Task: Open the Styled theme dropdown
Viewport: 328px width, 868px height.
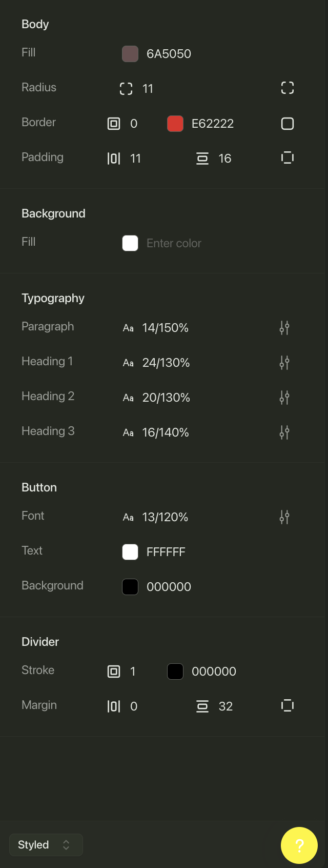Action: tap(46, 844)
